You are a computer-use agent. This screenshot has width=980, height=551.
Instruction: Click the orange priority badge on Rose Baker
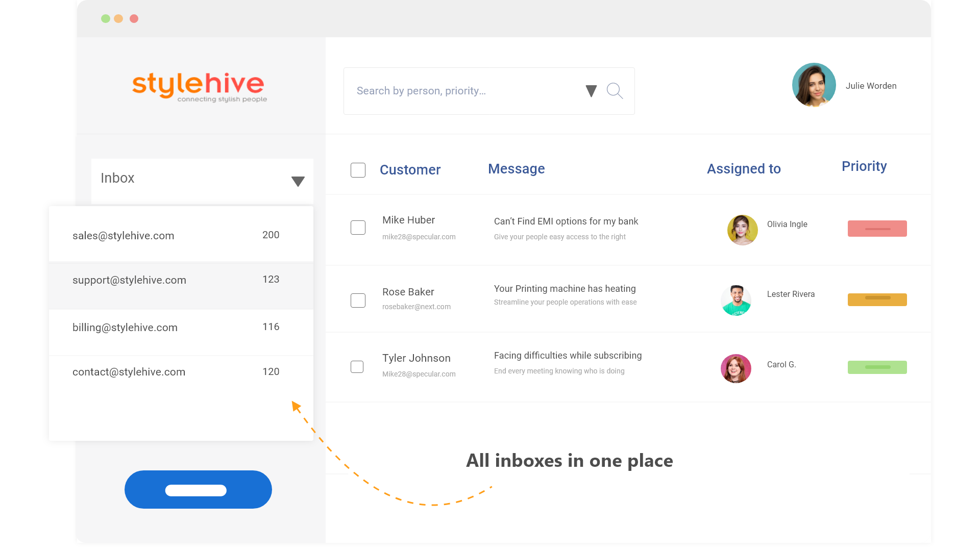pyautogui.click(x=877, y=298)
